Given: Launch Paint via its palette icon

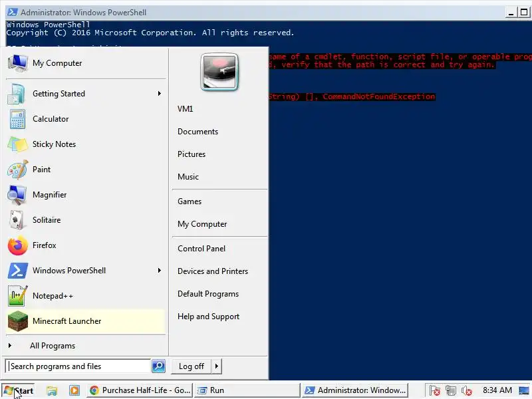Looking at the screenshot, I should point(17,170).
